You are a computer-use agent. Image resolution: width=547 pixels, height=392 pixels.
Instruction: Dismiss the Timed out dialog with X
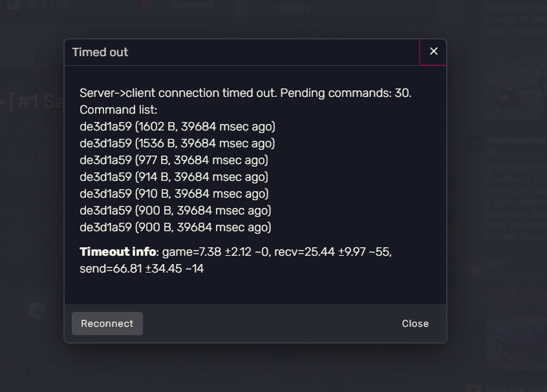point(433,52)
